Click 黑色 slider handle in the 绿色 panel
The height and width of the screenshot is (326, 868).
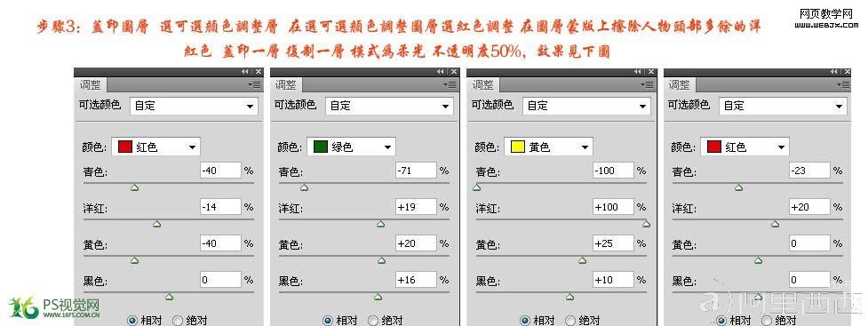tap(378, 298)
